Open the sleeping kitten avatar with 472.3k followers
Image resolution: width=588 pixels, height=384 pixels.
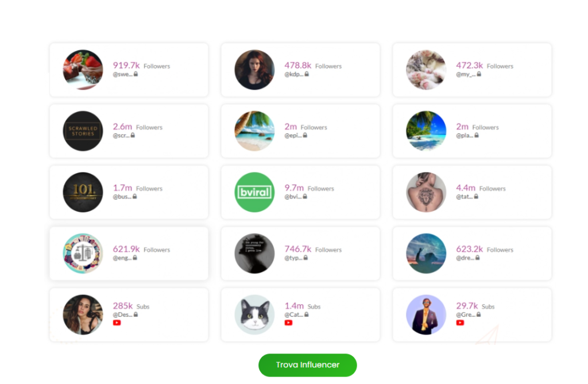[426, 70]
